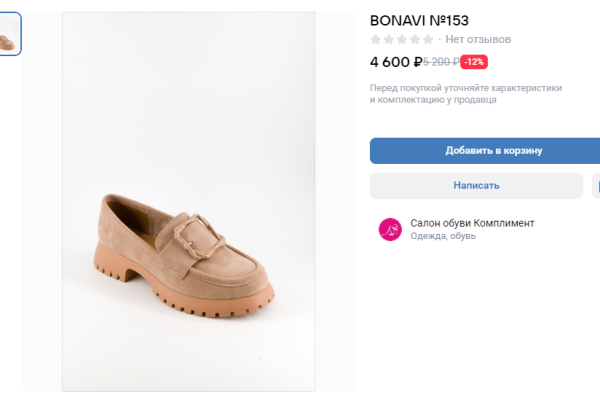Click the red -12% discount badge
The width and height of the screenshot is (600, 400).
click(x=474, y=62)
